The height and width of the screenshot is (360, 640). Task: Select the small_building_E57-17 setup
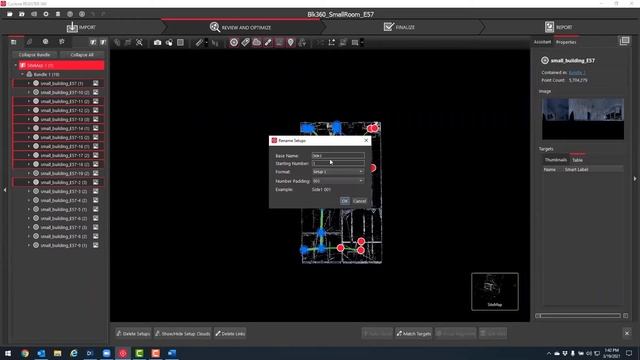(64, 155)
